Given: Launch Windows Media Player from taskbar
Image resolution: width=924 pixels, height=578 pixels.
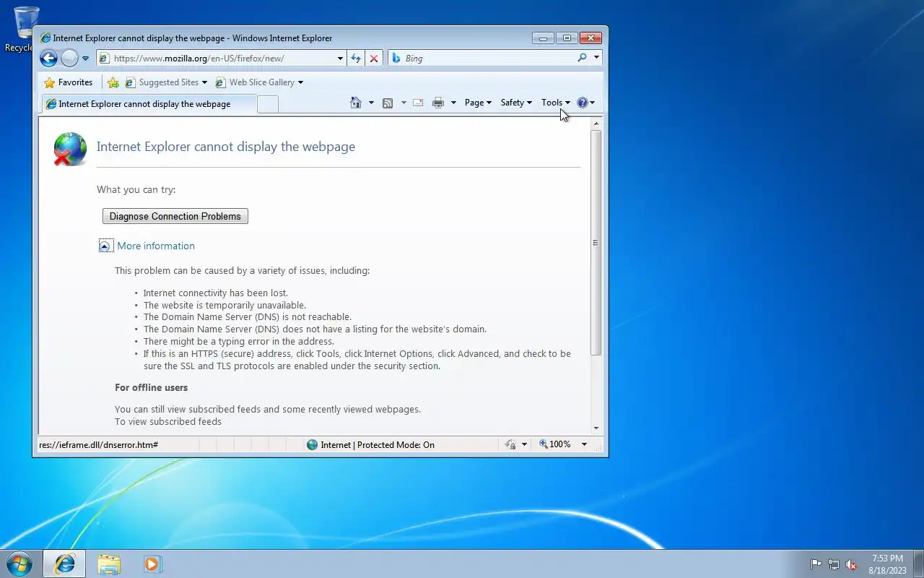Looking at the screenshot, I should (152, 564).
